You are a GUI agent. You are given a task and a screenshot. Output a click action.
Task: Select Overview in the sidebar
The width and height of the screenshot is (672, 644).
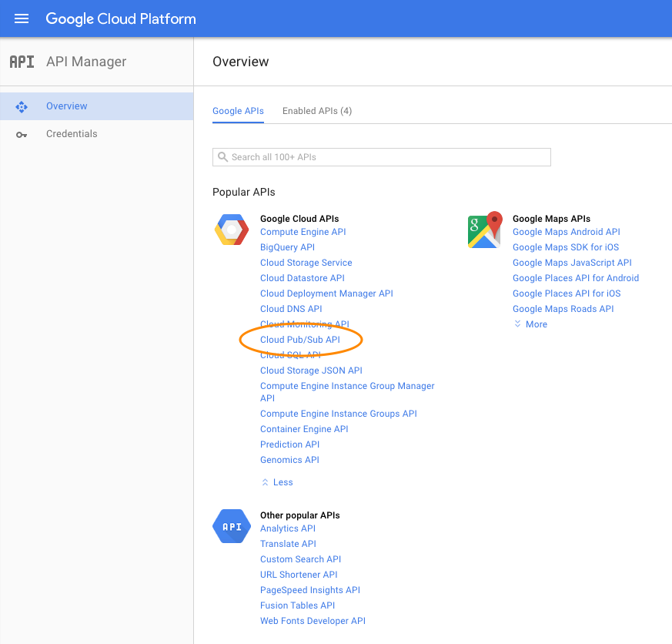coord(96,106)
